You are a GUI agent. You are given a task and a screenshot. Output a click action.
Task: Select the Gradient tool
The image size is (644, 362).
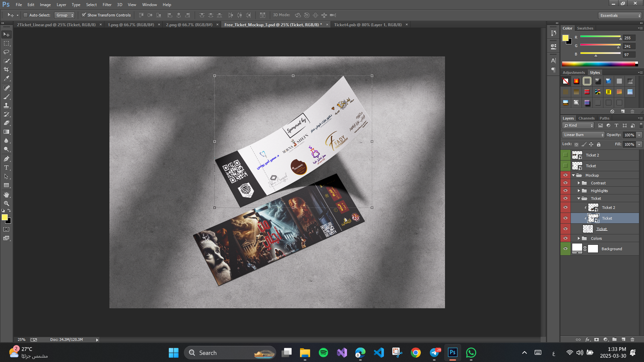click(x=6, y=132)
